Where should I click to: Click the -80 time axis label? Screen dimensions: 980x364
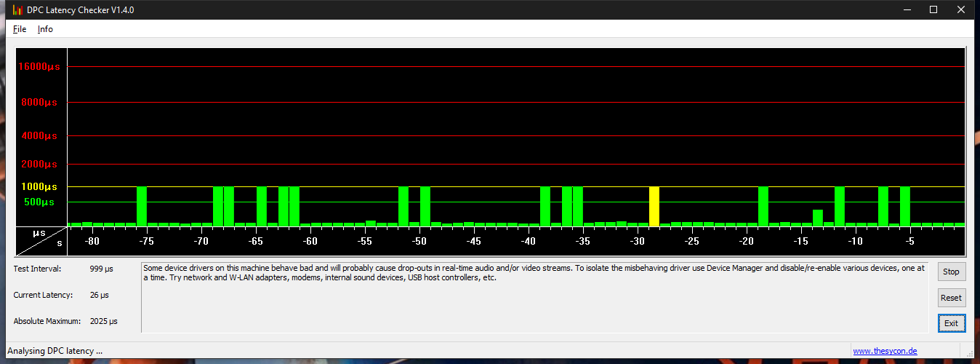pyautogui.click(x=92, y=241)
